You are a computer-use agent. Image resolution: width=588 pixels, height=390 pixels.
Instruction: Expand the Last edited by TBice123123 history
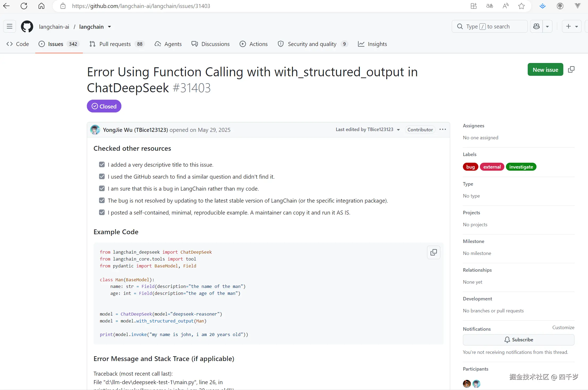(x=368, y=129)
